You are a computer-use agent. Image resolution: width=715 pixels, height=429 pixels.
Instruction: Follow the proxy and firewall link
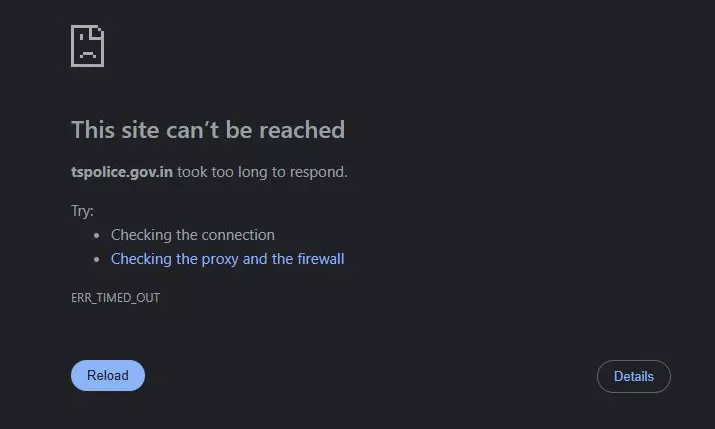228,259
